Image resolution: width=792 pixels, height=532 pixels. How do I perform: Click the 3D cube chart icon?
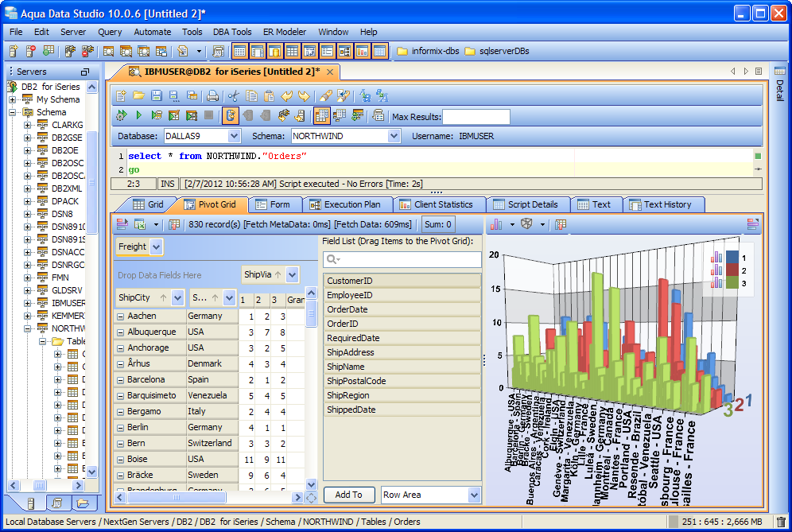527,223
